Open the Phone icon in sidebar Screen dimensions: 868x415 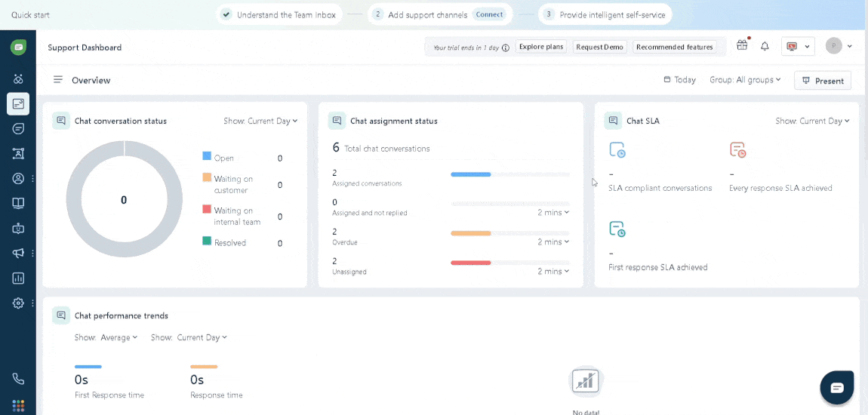[x=18, y=379]
